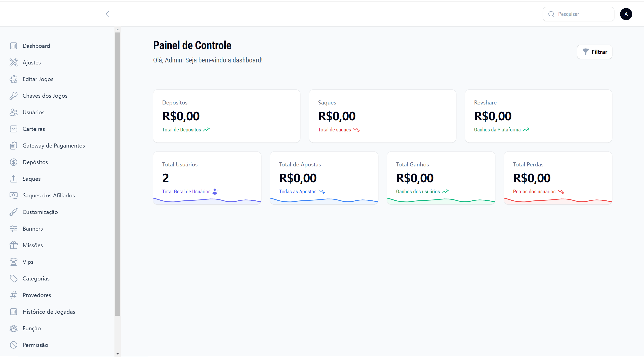Click the Permissão prohibited circle icon

(14, 345)
